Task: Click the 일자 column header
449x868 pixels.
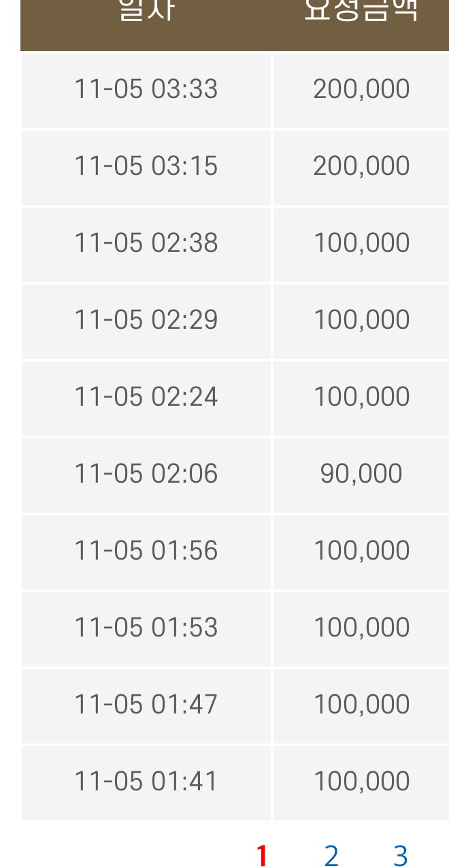Action: tap(146, 12)
